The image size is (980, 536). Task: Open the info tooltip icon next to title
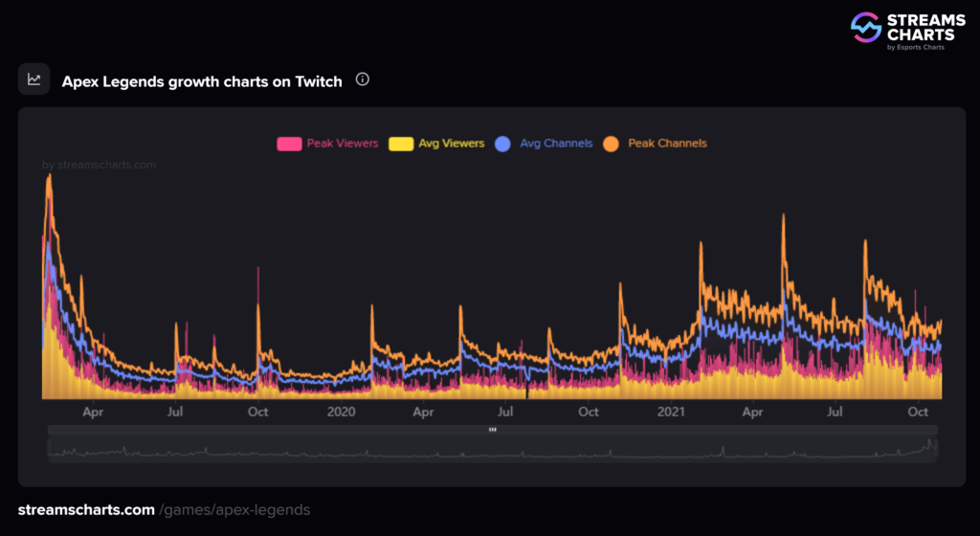click(x=362, y=79)
